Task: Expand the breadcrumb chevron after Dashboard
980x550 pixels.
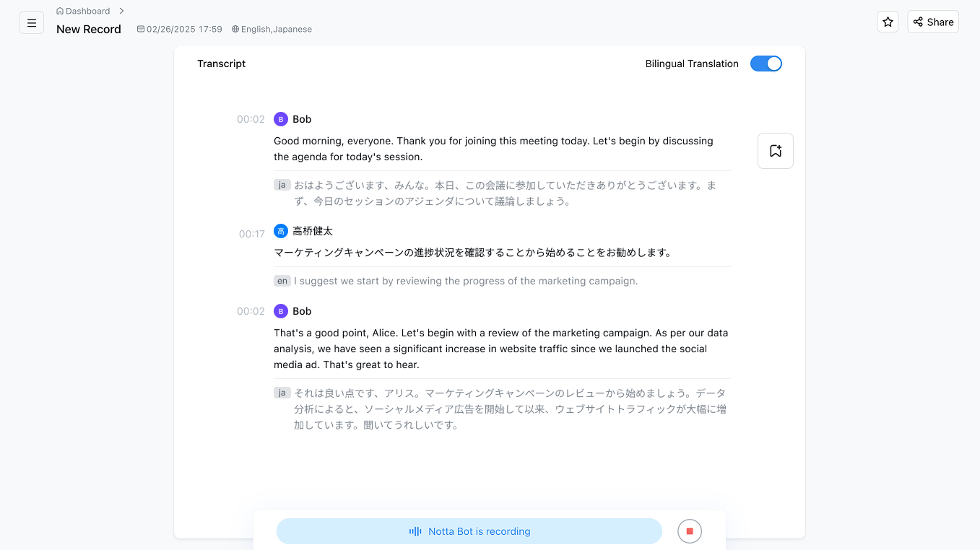Action: (x=122, y=11)
